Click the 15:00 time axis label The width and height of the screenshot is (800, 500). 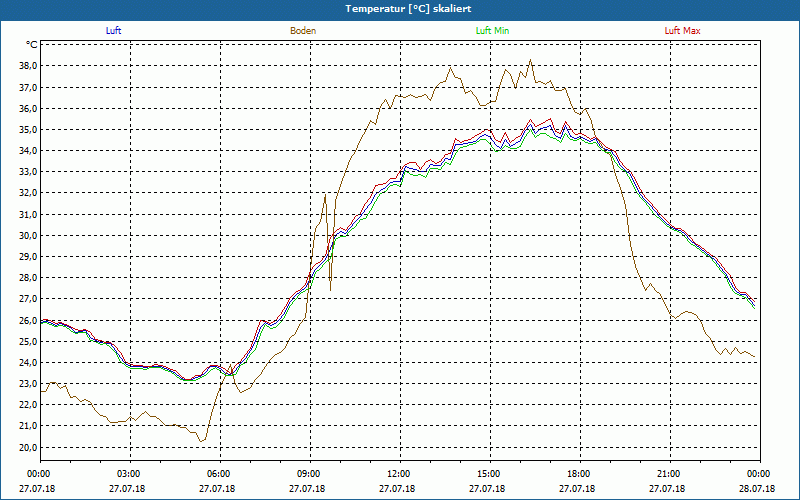tap(487, 474)
